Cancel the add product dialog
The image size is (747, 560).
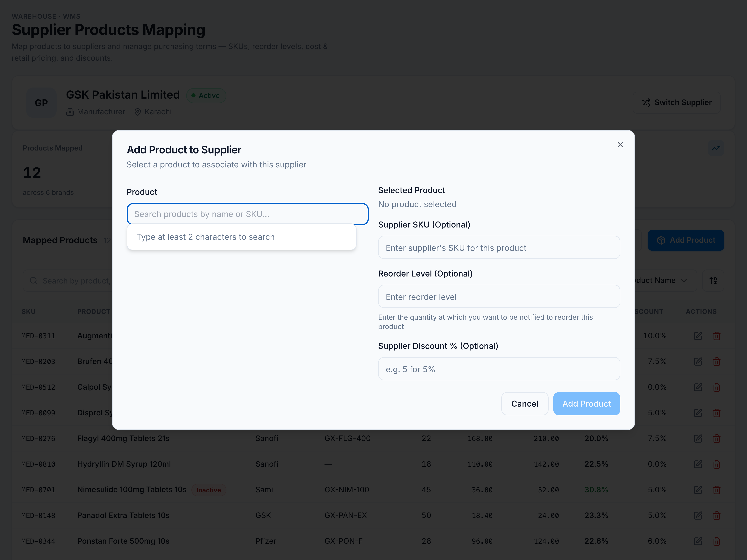tap(524, 404)
